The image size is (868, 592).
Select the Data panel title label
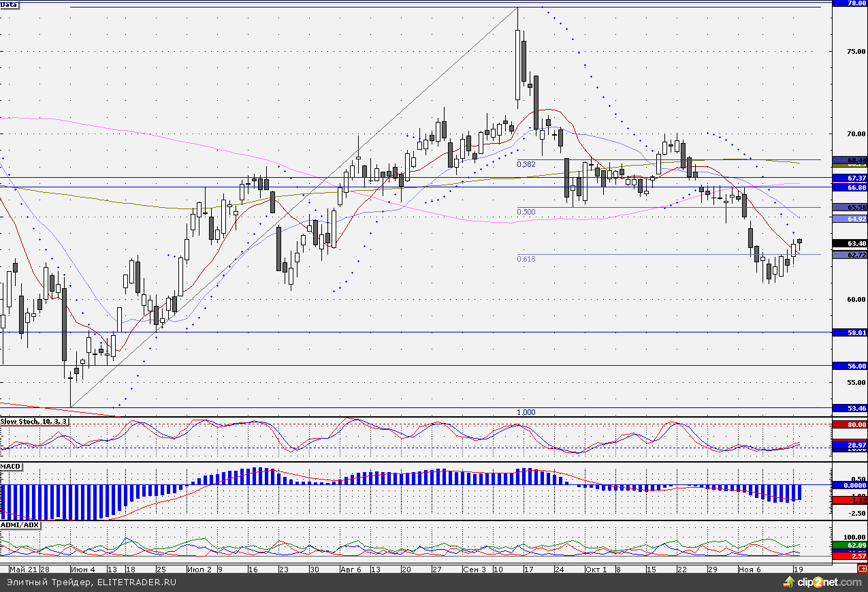10,5
